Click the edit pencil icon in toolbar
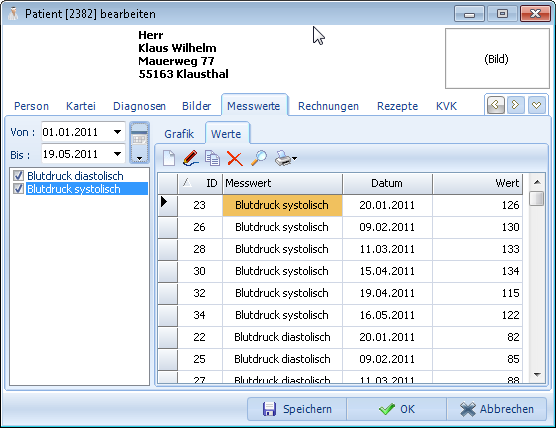This screenshot has width=556, height=428. tap(190, 158)
